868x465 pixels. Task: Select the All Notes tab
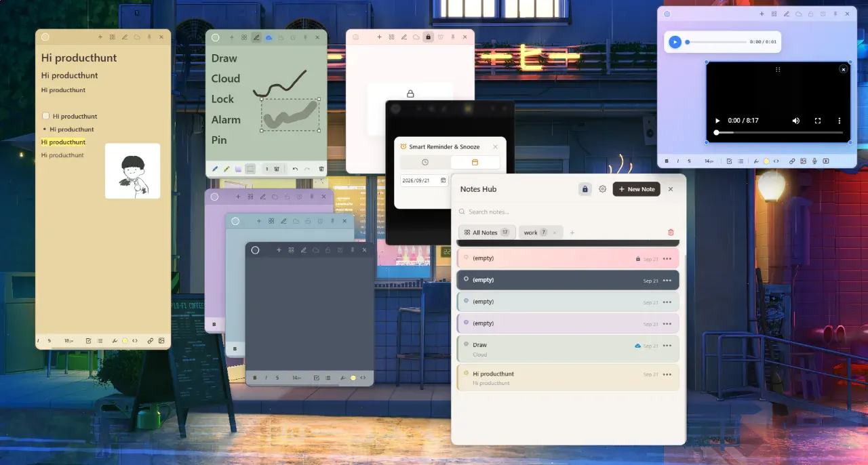(x=487, y=232)
